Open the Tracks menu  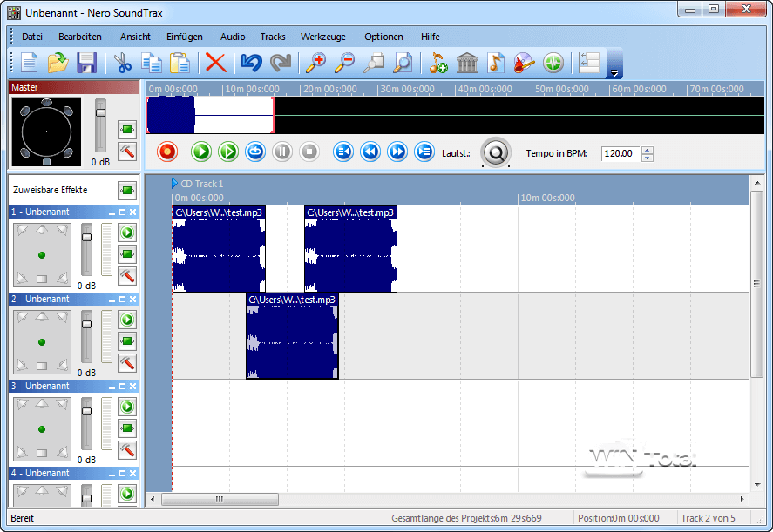pyautogui.click(x=273, y=37)
